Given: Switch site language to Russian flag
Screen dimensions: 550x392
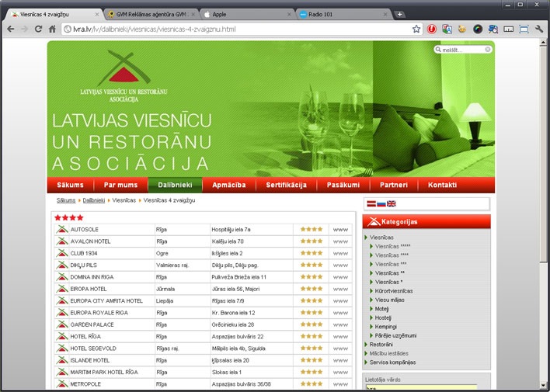Looking at the screenshot, I should [381, 203].
